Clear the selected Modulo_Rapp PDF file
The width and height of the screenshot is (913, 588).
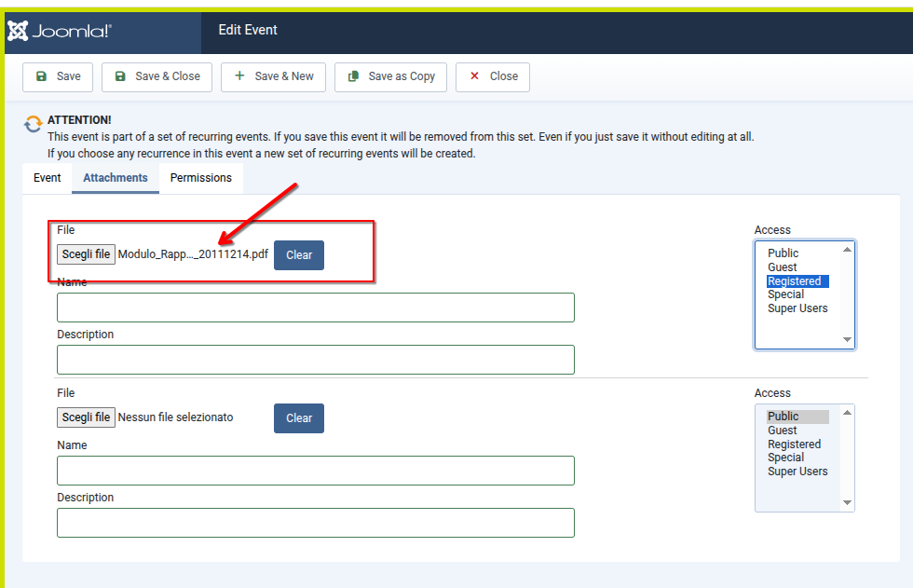[x=299, y=255]
